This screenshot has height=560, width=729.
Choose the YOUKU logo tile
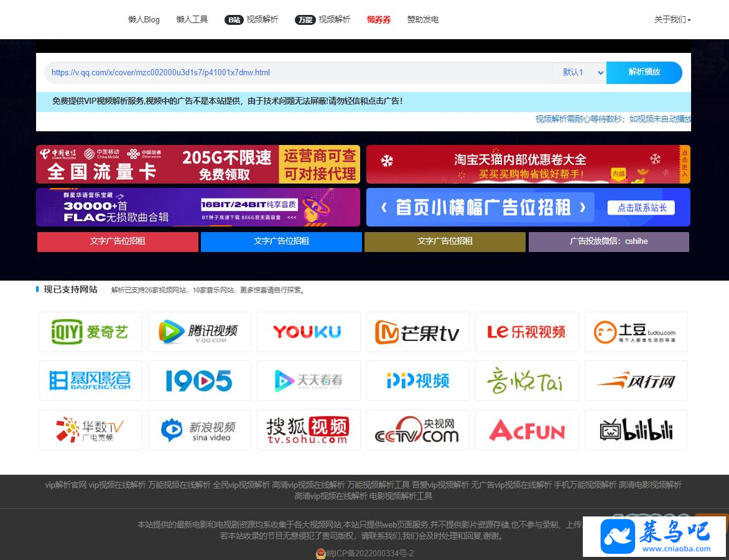(309, 332)
